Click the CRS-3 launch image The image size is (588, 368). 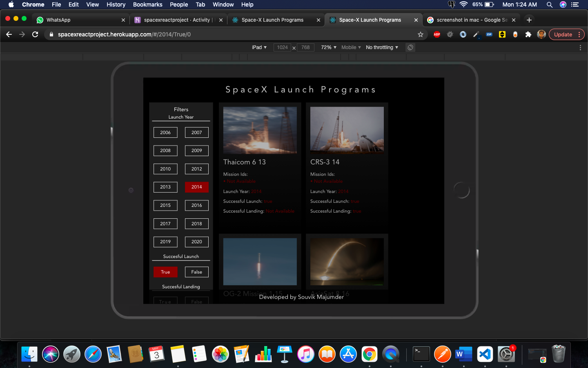click(347, 130)
